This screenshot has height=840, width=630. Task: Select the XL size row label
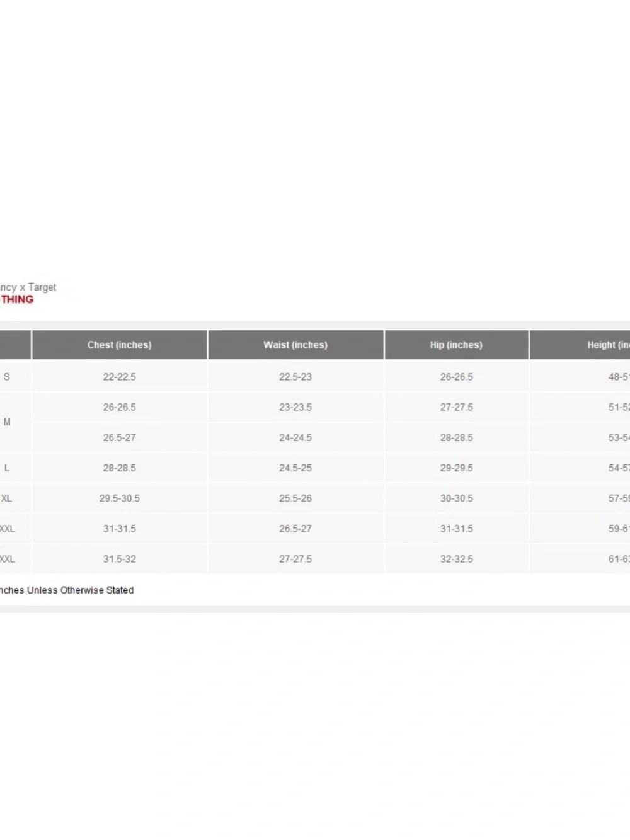(6, 498)
